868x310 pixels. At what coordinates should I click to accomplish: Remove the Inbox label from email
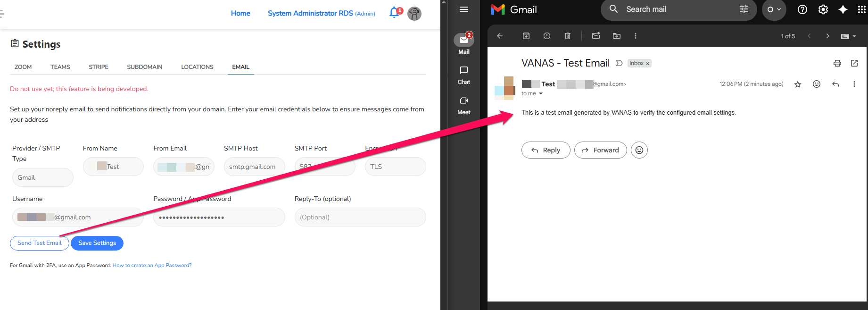click(647, 64)
